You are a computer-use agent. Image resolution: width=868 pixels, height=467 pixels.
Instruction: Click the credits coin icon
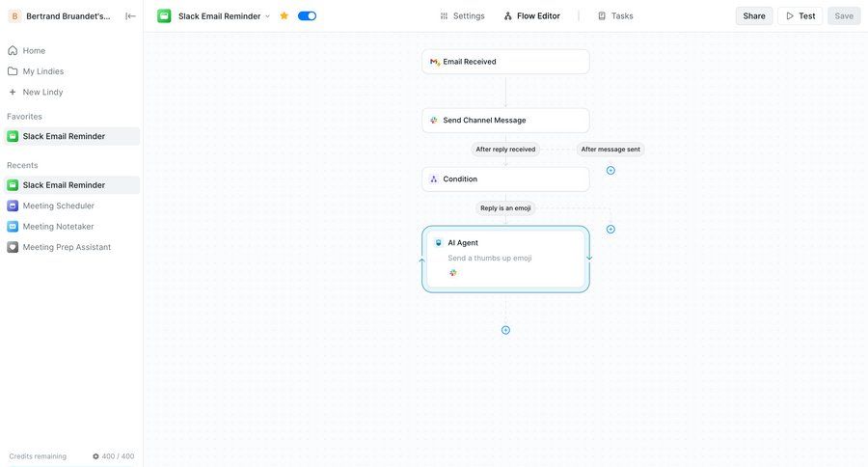95,456
